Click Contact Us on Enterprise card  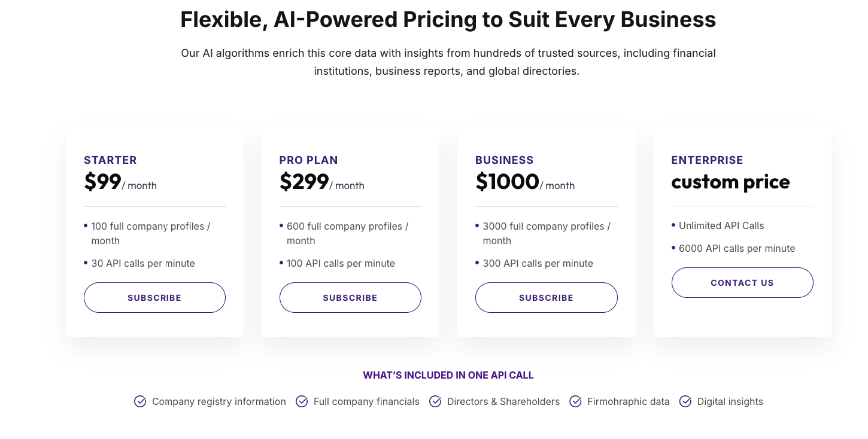(742, 282)
